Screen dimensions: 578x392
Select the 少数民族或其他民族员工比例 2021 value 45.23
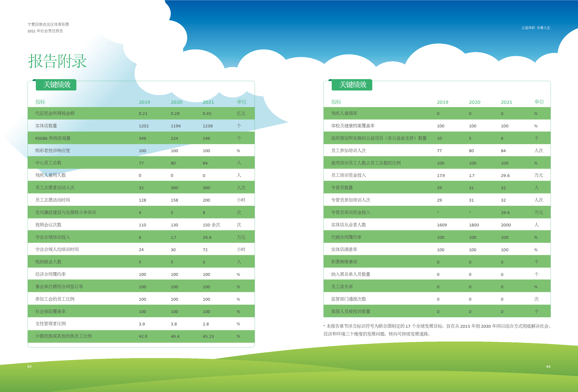208,336
